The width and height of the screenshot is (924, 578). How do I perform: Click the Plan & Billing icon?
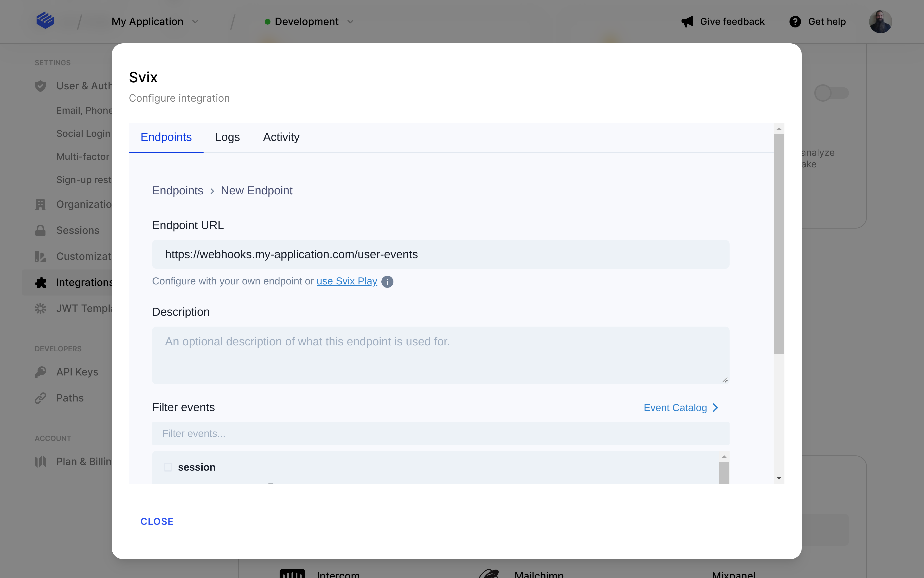point(40,462)
